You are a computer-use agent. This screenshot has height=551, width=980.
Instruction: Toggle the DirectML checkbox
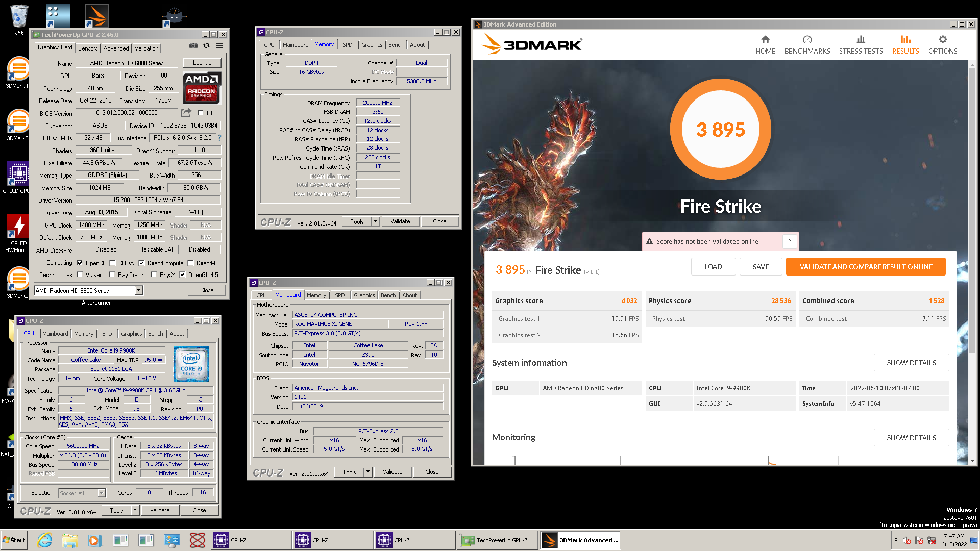pyautogui.click(x=190, y=263)
